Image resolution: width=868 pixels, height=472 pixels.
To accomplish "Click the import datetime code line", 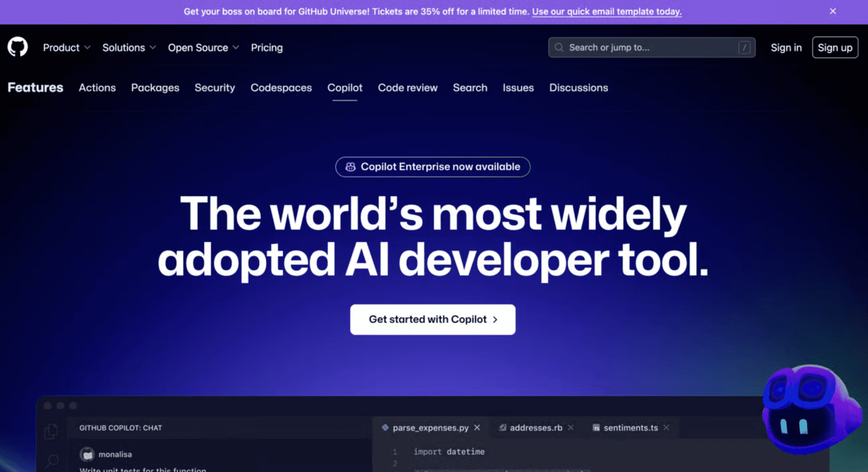I will tap(449, 452).
